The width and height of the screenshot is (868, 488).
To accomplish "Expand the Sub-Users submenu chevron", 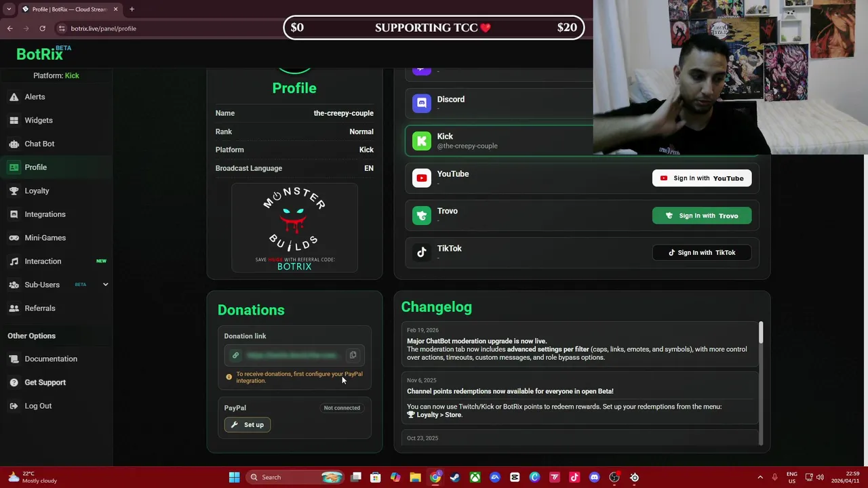I will [x=105, y=285].
